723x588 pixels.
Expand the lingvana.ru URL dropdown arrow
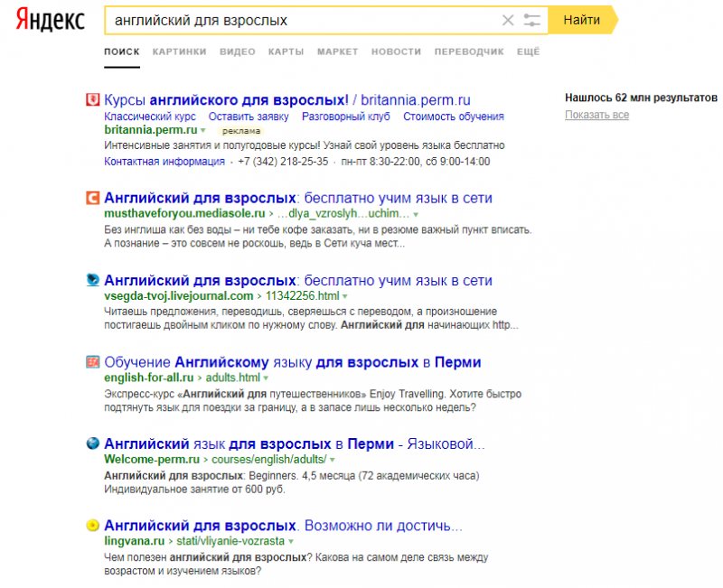point(291,541)
